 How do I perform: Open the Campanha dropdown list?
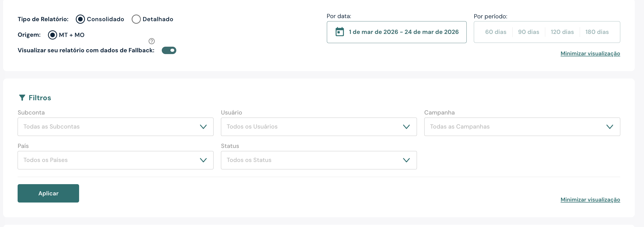click(522, 127)
